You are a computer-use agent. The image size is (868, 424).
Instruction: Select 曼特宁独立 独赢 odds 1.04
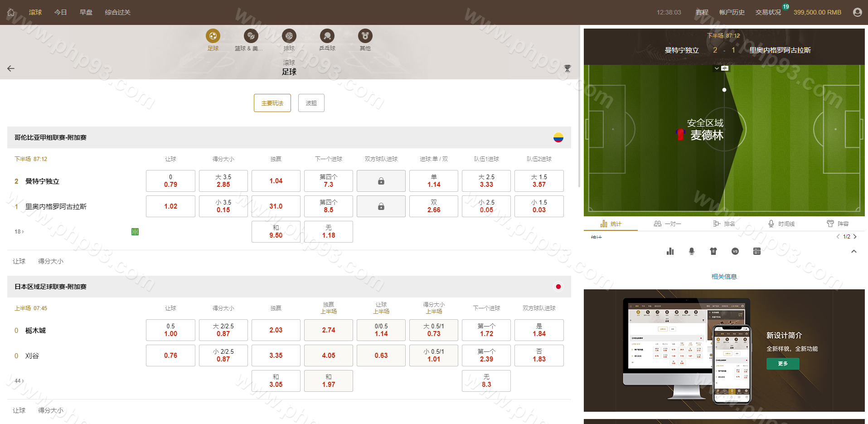pyautogui.click(x=276, y=181)
